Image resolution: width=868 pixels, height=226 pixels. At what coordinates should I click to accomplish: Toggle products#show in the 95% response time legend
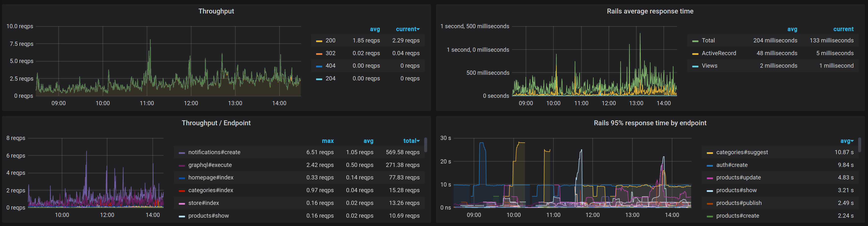[x=736, y=190]
